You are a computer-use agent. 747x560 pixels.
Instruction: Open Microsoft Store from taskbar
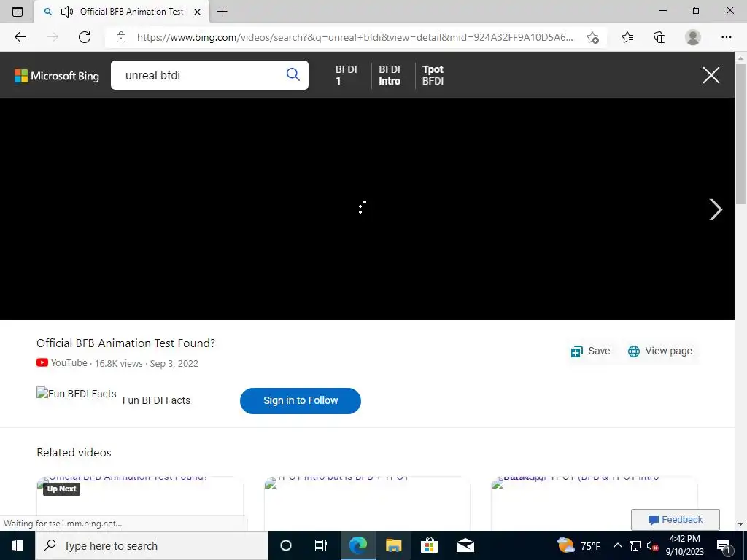[x=429, y=545]
